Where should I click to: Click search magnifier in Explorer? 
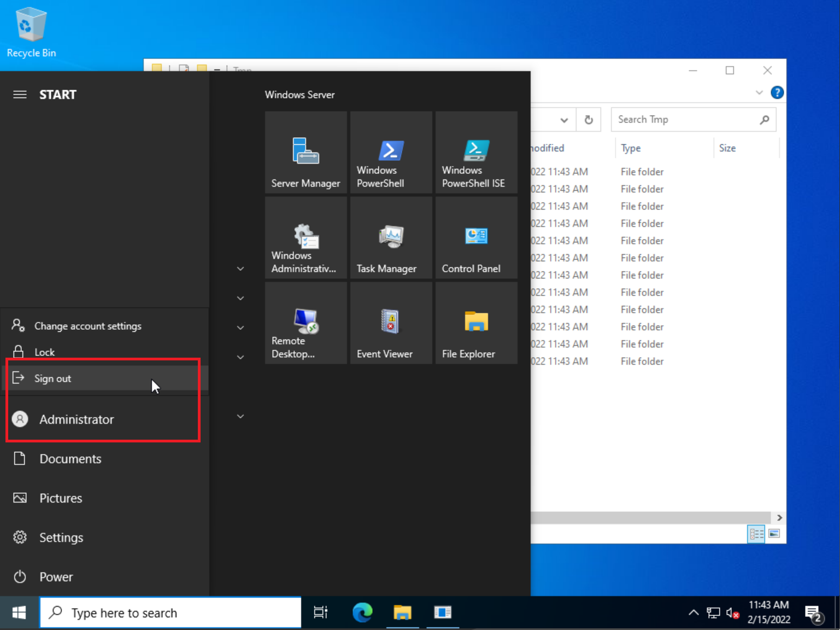click(765, 120)
